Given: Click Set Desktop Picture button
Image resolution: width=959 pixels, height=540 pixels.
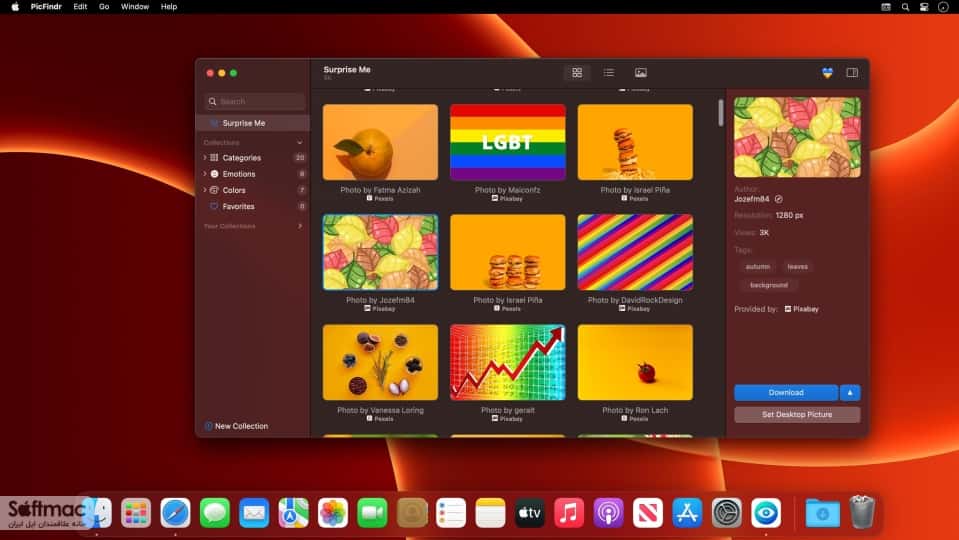Looking at the screenshot, I should coord(797,415).
